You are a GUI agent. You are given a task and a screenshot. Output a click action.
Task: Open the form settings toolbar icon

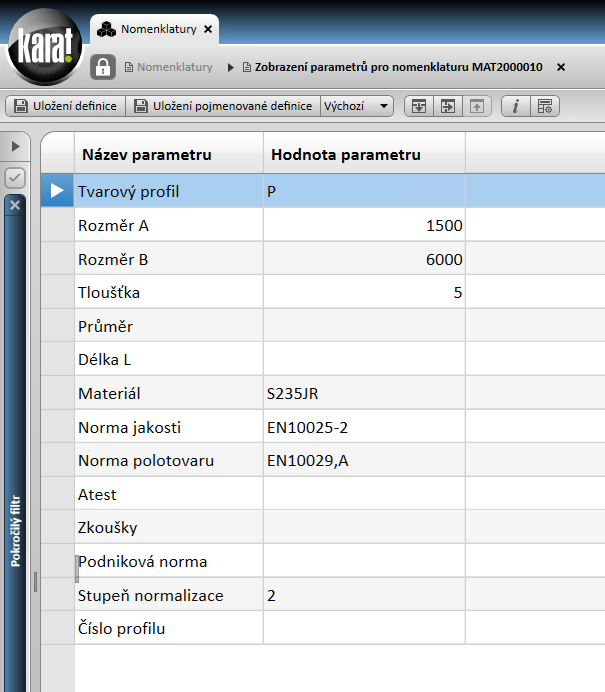(x=545, y=106)
